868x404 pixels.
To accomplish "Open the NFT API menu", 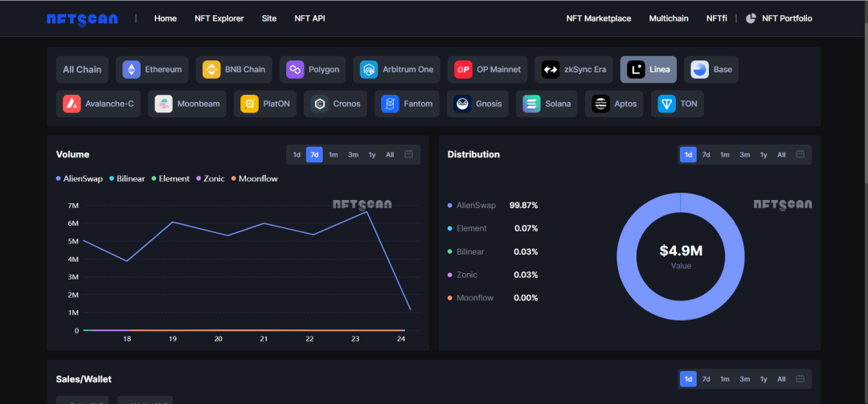I will pyautogui.click(x=310, y=18).
